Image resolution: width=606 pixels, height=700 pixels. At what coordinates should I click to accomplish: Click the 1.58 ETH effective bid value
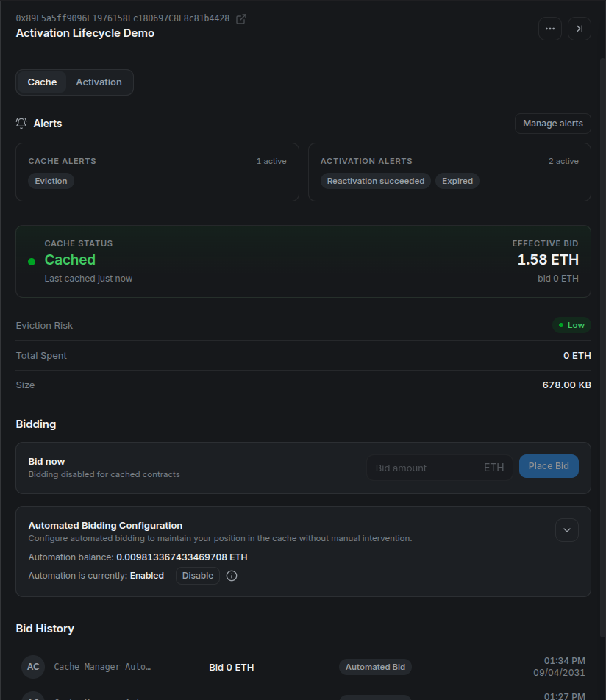[x=548, y=260]
